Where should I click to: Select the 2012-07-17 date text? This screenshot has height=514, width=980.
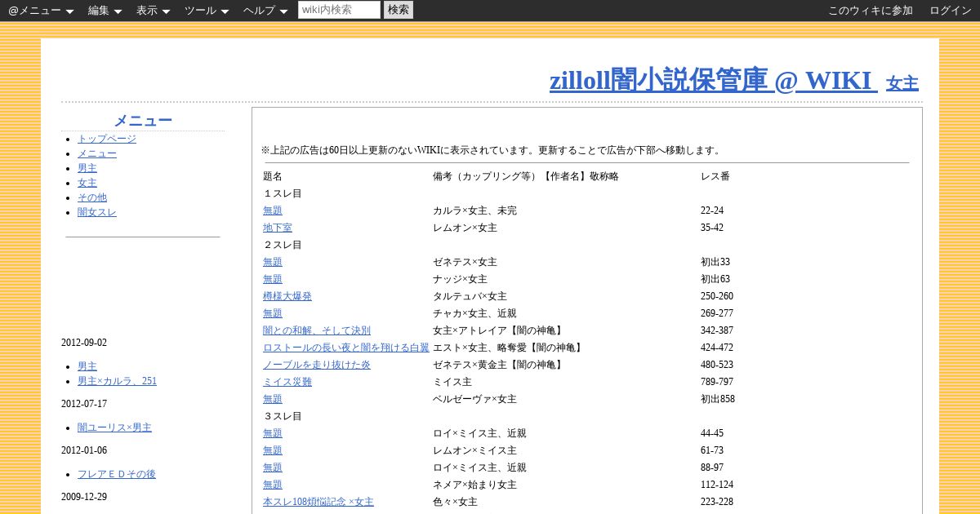pos(84,404)
